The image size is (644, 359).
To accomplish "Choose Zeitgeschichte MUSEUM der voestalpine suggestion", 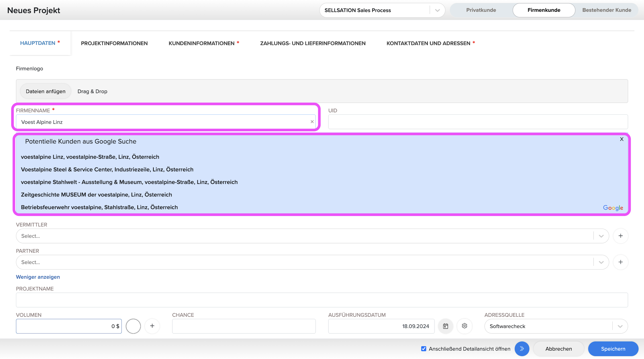I will [96, 195].
